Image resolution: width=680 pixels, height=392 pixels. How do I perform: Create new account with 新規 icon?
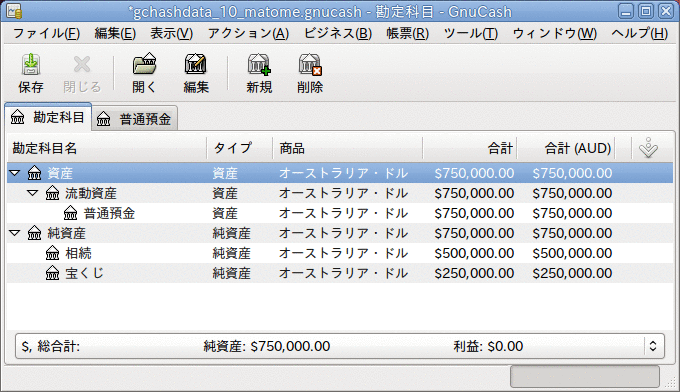[259, 65]
